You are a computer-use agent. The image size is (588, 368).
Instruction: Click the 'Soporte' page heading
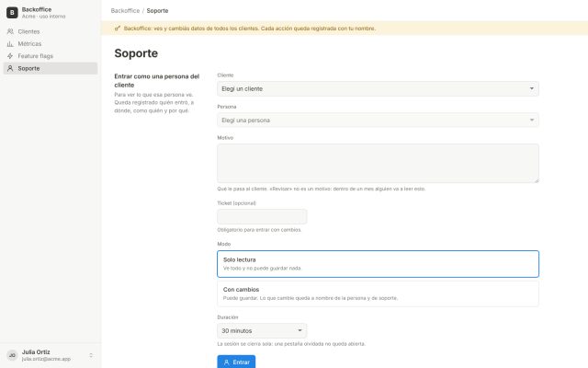coord(136,53)
